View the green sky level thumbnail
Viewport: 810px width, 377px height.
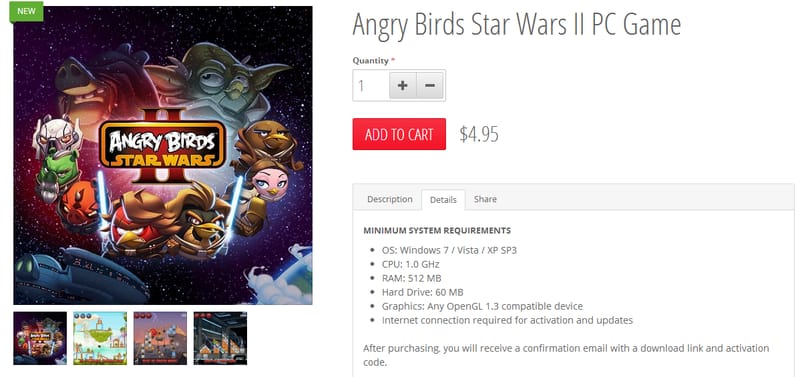pos(100,338)
